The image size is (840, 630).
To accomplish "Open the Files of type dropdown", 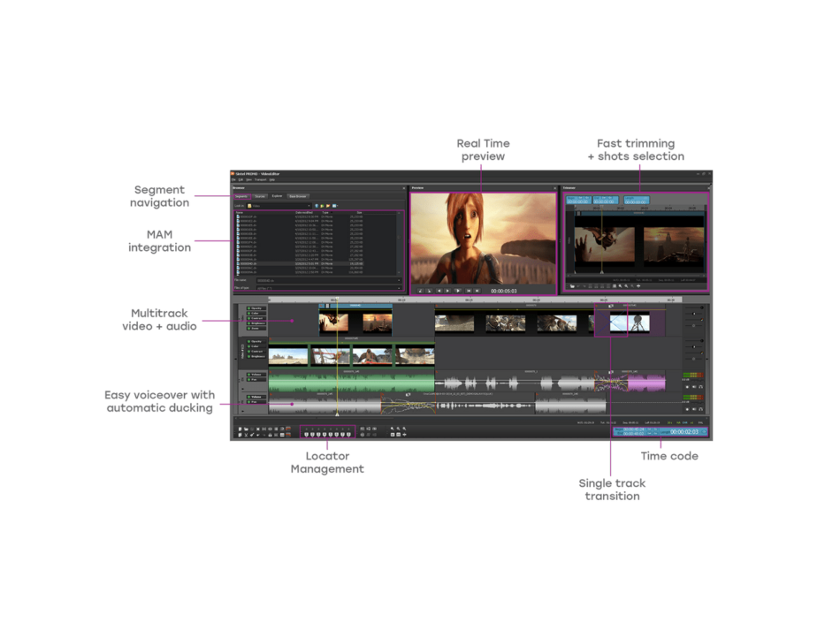I will [399, 287].
